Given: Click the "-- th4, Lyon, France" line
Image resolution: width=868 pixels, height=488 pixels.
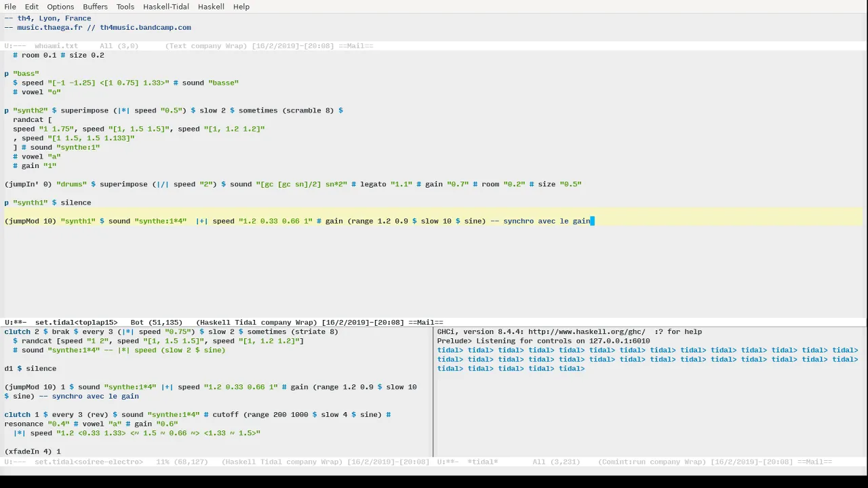Looking at the screenshot, I should (x=47, y=18).
